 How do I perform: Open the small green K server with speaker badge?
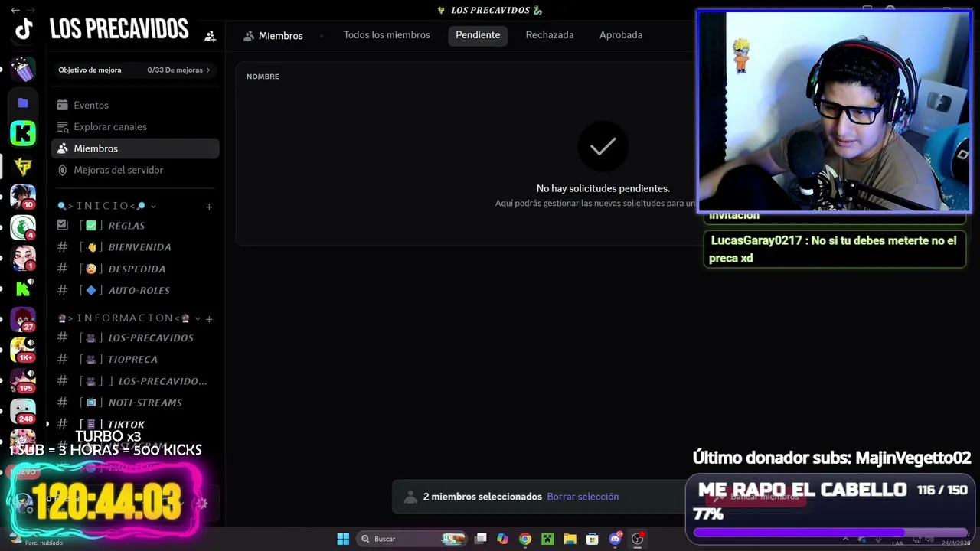click(x=23, y=289)
